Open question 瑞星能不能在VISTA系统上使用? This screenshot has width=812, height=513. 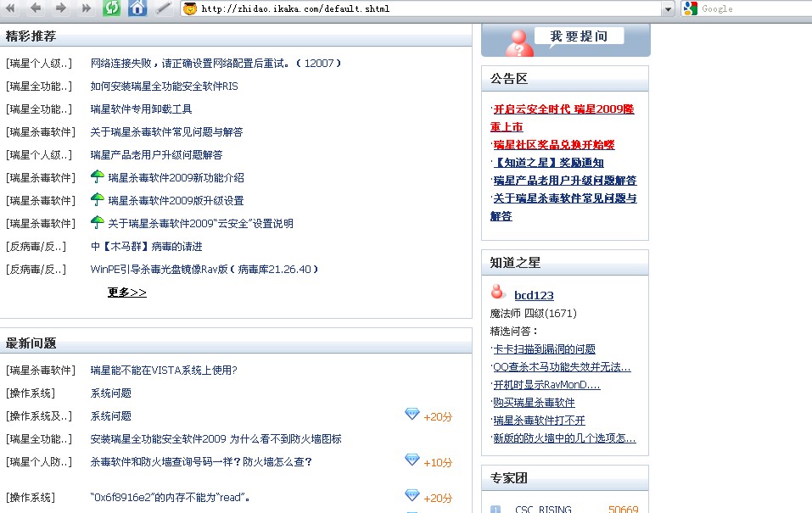point(164,371)
